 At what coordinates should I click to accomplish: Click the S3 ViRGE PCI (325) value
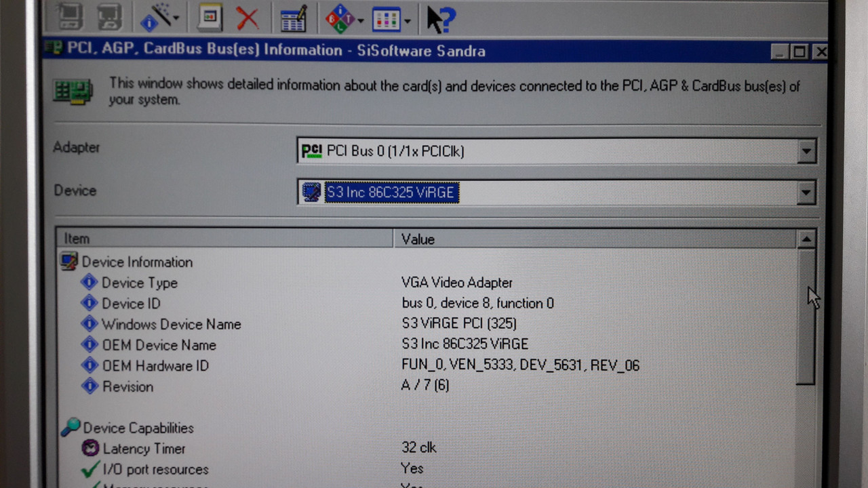(x=459, y=323)
